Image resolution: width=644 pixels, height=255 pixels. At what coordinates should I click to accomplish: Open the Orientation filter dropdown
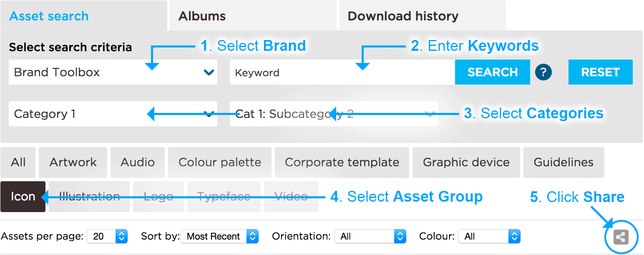370,237
